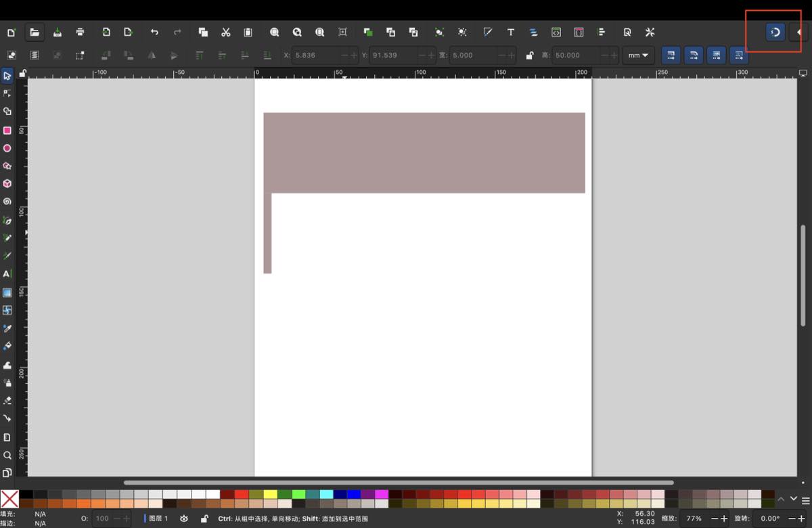
Task: Jump to the previous palette row
Action: tap(781, 500)
